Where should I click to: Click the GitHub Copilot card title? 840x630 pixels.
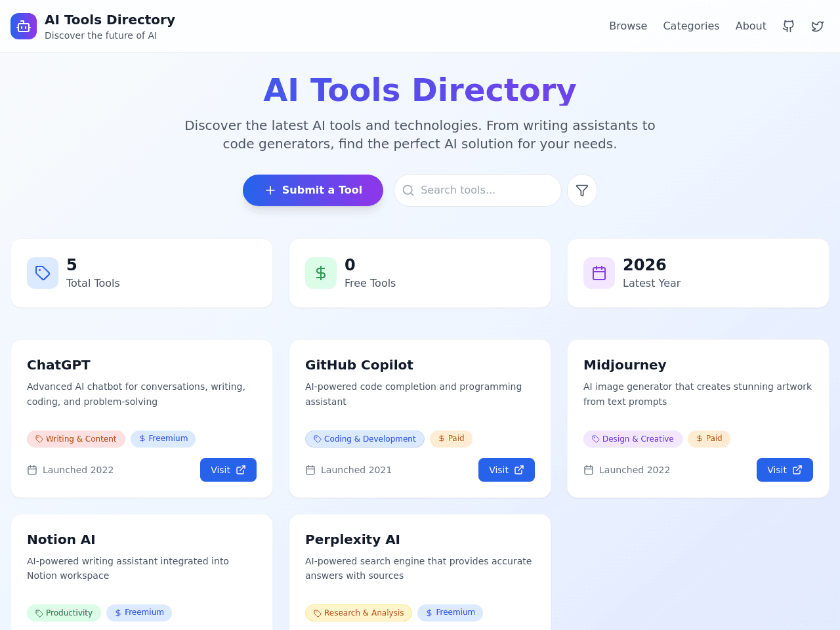coord(359,365)
